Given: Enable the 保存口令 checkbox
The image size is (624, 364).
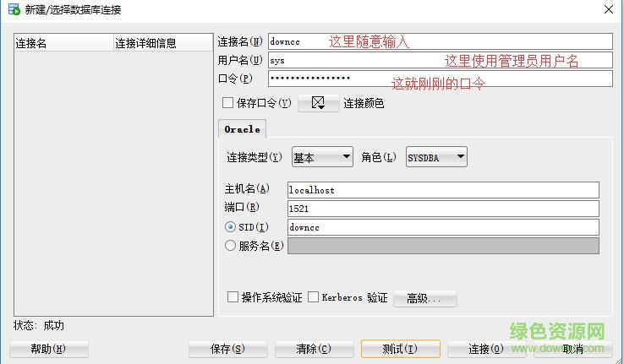Looking at the screenshot, I should [227, 103].
